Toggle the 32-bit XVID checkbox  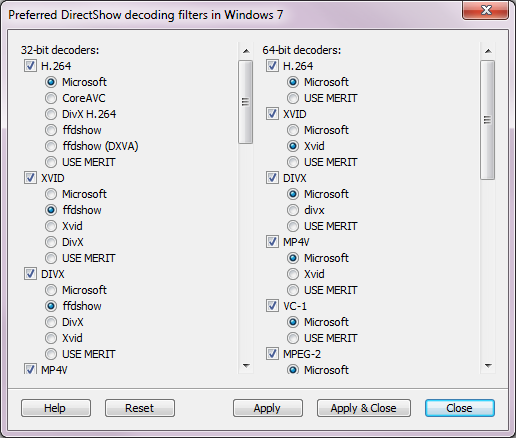click(x=30, y=178)
